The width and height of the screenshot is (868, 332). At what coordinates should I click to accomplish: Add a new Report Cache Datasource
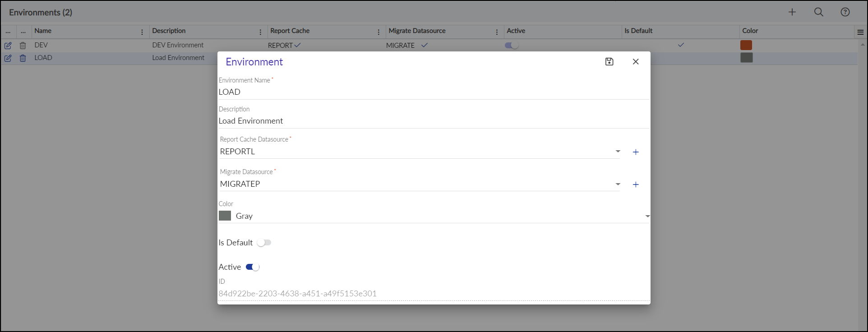pyautogui.click(x=636, y=152)
